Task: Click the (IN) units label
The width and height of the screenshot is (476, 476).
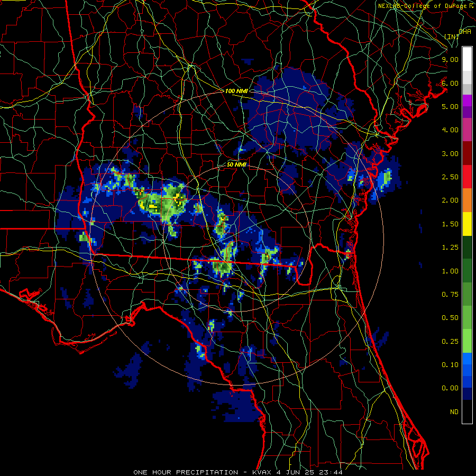Action: [x=452, y=36]
